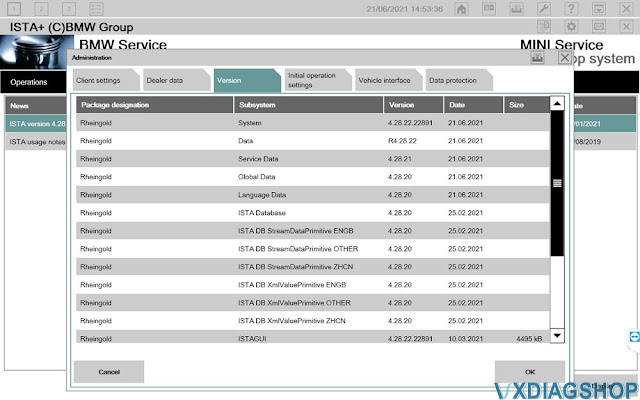Close the second toolbar with its X icon

(626, 27)
